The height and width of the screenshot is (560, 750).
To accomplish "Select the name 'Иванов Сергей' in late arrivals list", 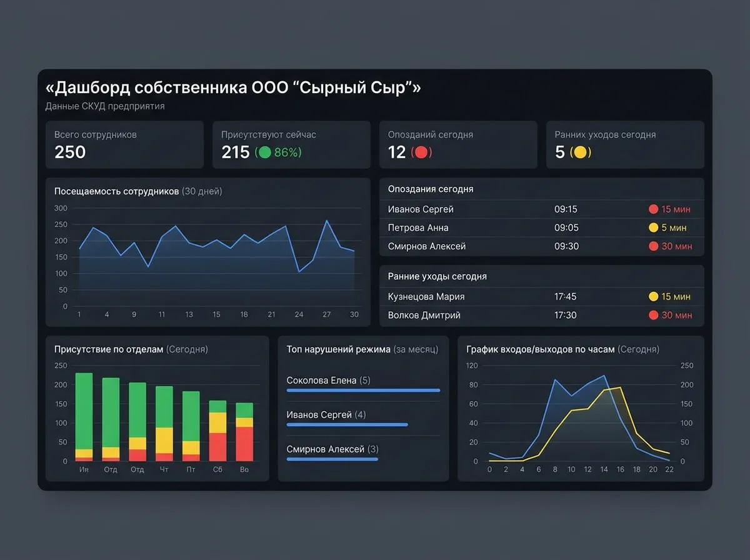I will [x=421, y=209].
